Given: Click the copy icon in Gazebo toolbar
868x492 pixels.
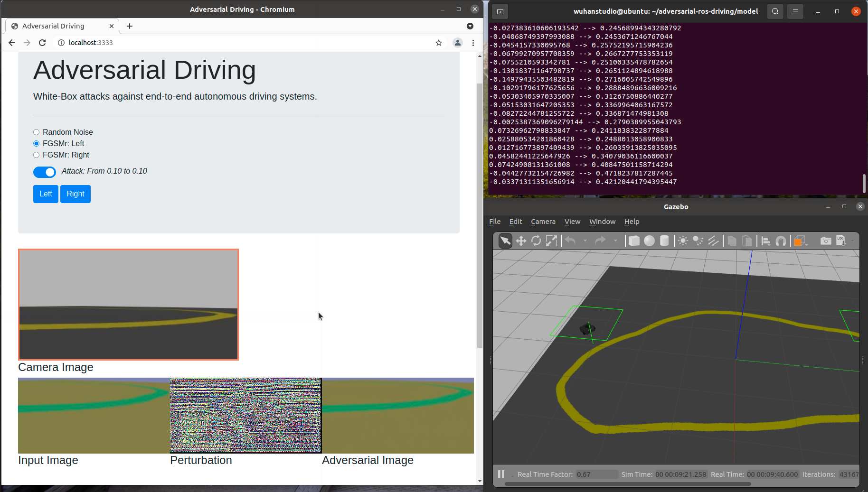Looking at the screenshot, I should click(x=732, y=241).
